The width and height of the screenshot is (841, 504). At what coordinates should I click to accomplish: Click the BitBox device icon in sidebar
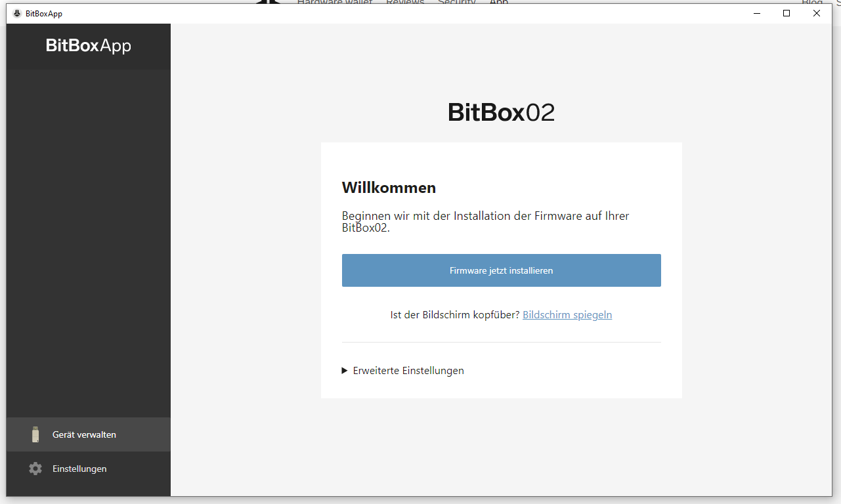click(x=35, y=434)
